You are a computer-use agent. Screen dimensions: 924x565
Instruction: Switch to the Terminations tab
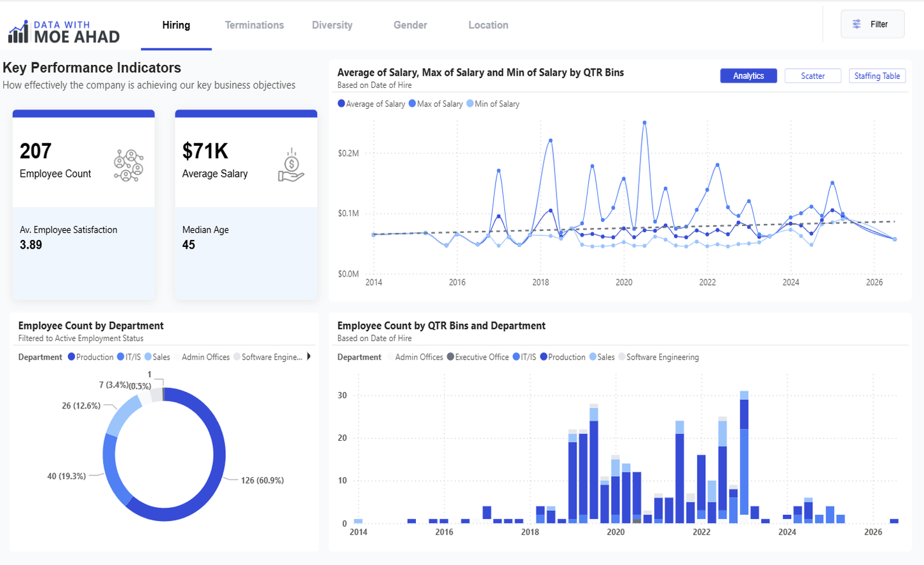[x=254, y=25]
